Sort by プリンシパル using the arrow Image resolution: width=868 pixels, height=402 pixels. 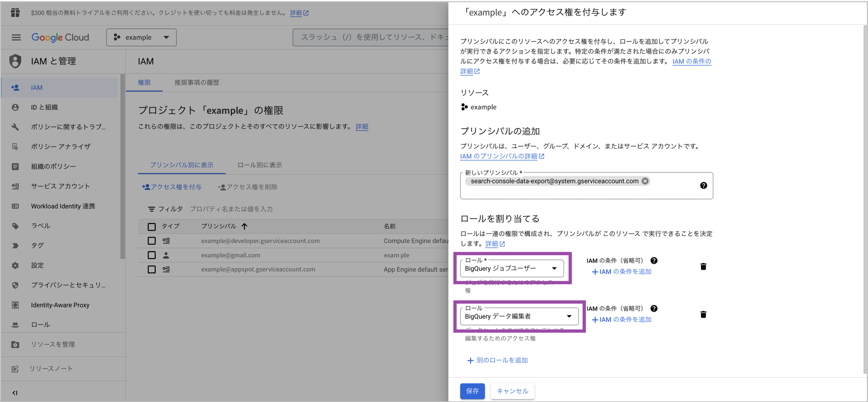(245, 226)
